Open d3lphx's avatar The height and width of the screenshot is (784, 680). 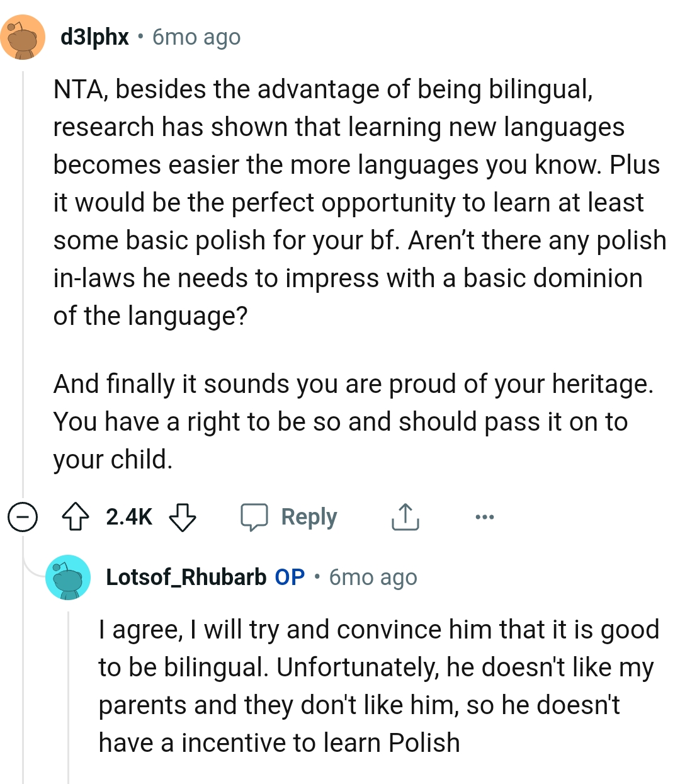pos(23,38)
